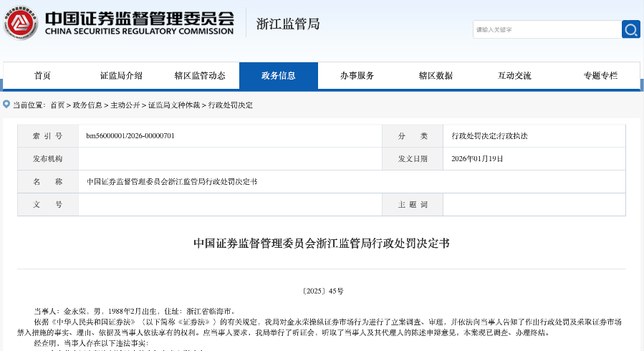This screenshot has width=644, height=351.
Task: Open the 专题专栏 navigation tab
Action: click(x=600, y=76)
